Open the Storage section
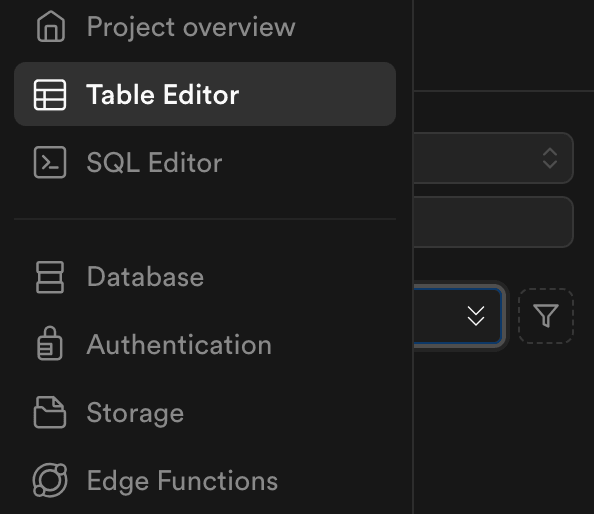Image resolution: width=594 pixels, height=514 pixels. (135, 413)
